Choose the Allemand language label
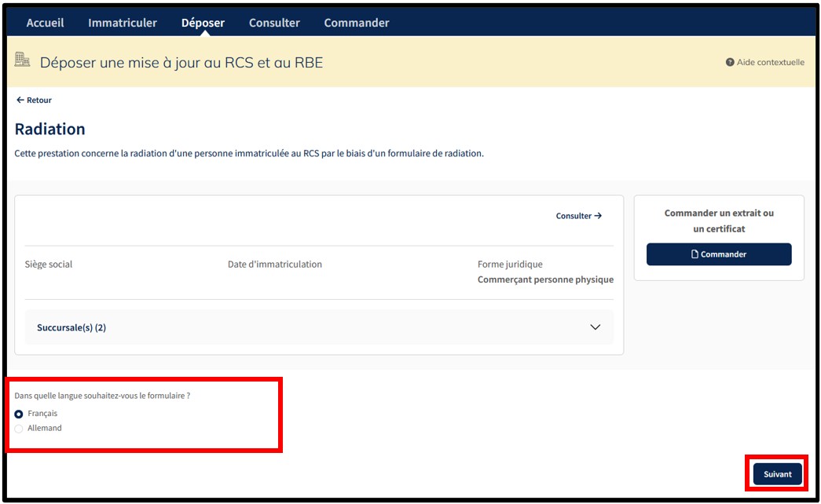821x504 pixels. 45,429
